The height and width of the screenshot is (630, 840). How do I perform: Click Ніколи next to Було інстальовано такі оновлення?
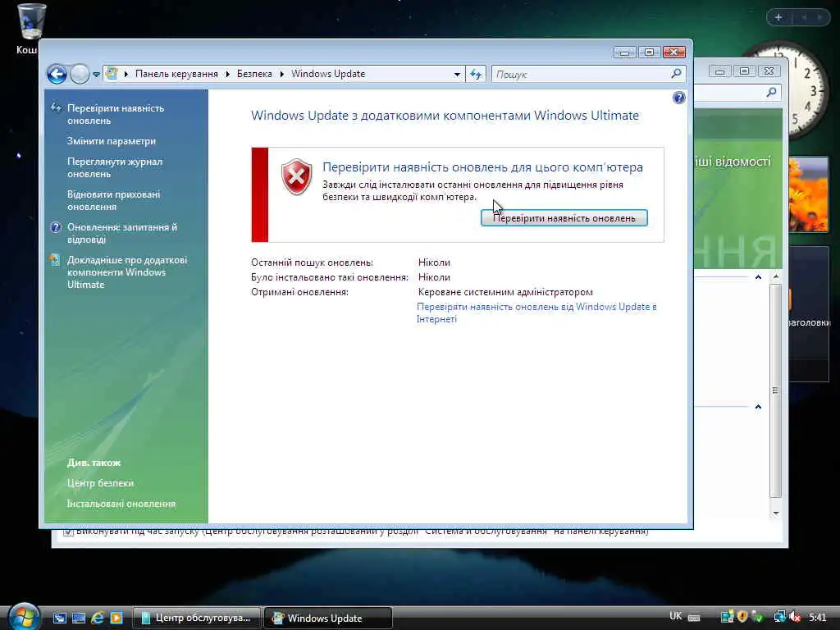click(x=434, y=277)
